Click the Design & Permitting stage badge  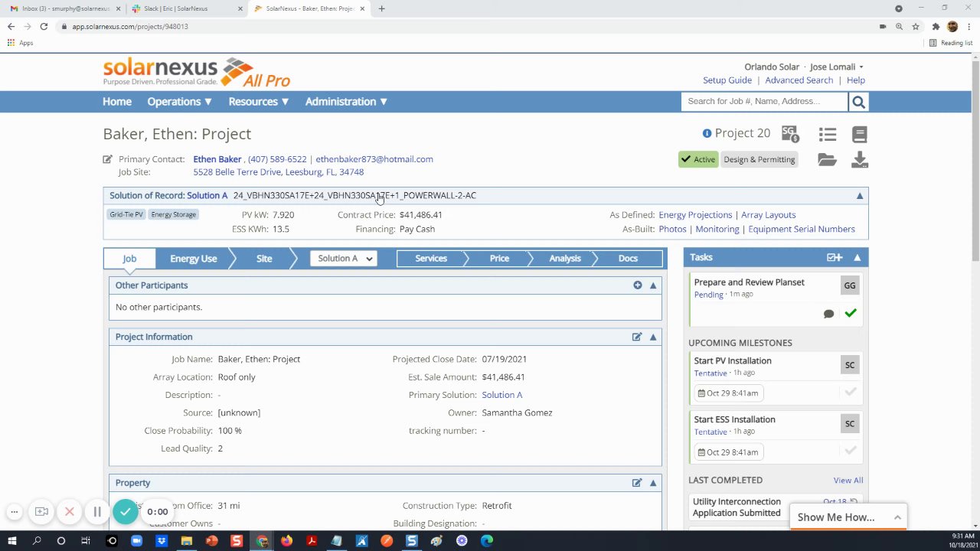[x=759, y=160]
